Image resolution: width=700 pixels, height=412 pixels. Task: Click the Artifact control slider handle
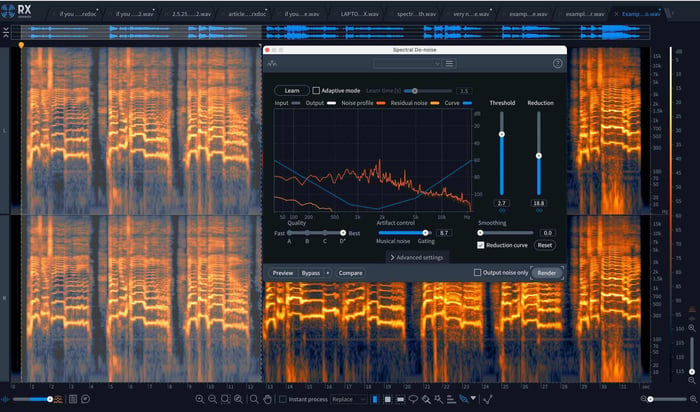pyautogui.click(x=425, y=233)
